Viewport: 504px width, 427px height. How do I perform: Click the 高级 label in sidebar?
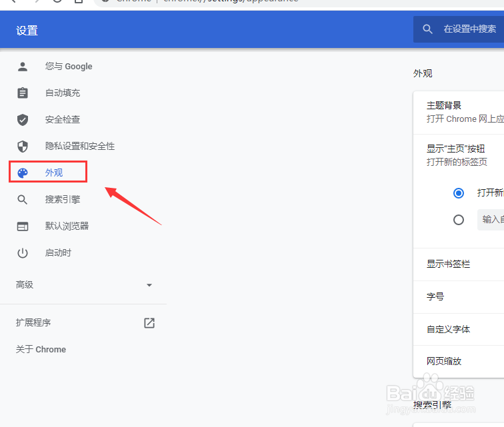pyautogui.click(x=25, y=284)
